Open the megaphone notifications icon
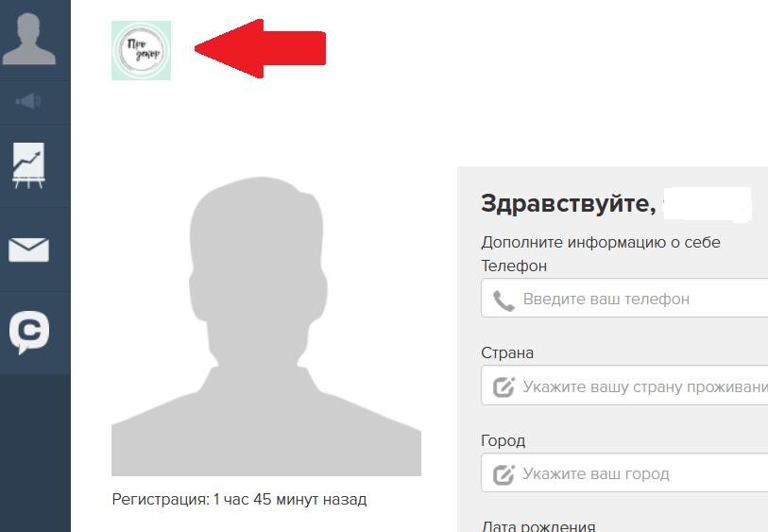 (x=28, y=101)
